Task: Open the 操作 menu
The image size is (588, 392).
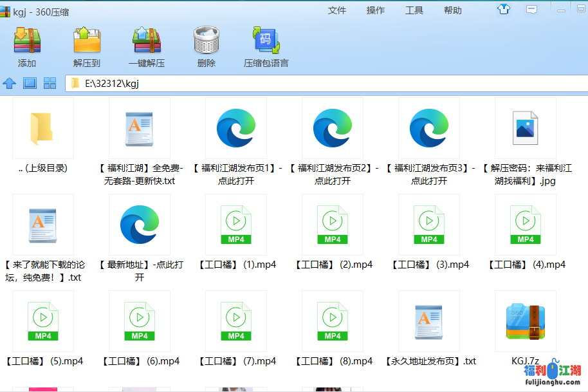Action: pos(376,10)
